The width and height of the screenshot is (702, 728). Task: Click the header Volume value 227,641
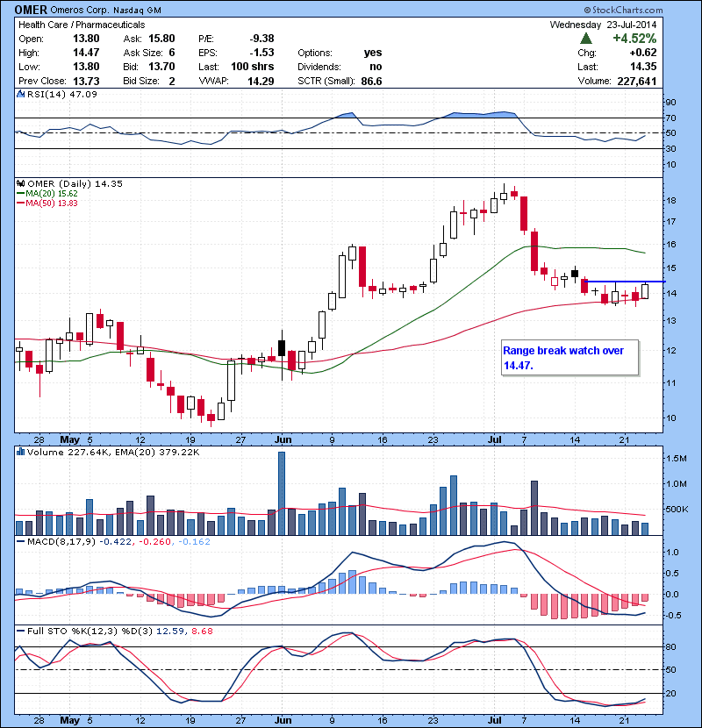pos(636,82)
